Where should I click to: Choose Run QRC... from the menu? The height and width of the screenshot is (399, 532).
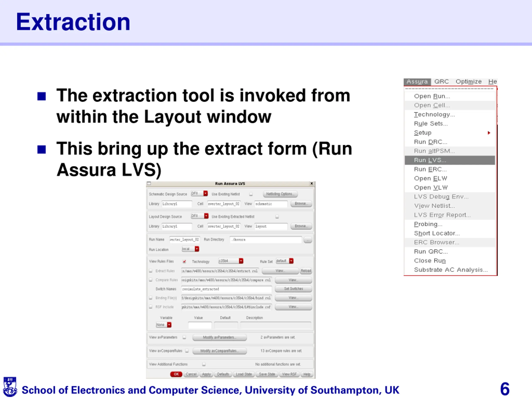[450, 252]
